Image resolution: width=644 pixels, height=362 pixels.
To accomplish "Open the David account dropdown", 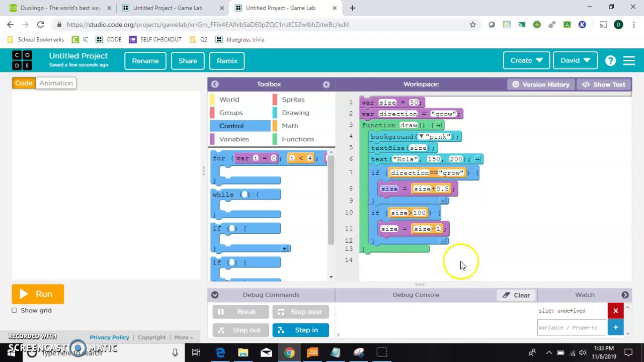I will click(575, 60).
